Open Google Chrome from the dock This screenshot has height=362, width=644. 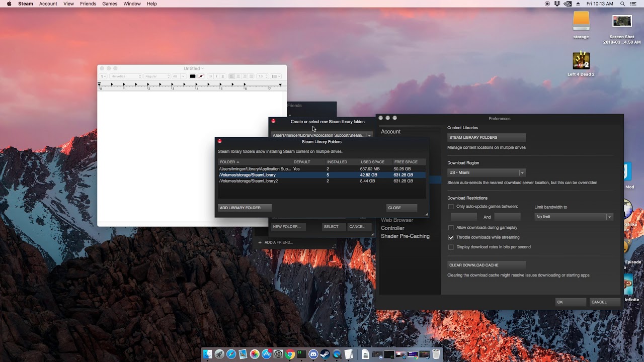[x=290, y=354]
